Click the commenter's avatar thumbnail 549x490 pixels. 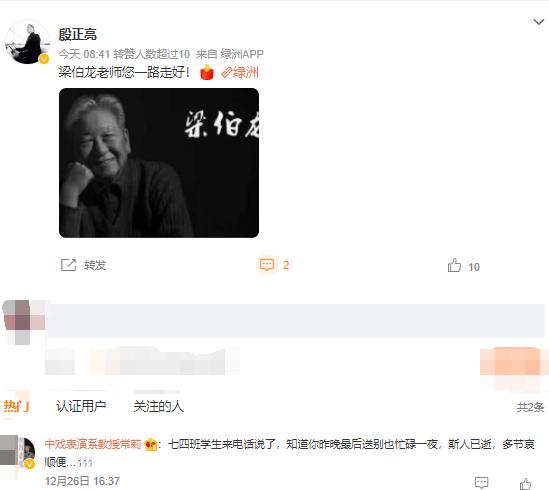coord(24,453)
